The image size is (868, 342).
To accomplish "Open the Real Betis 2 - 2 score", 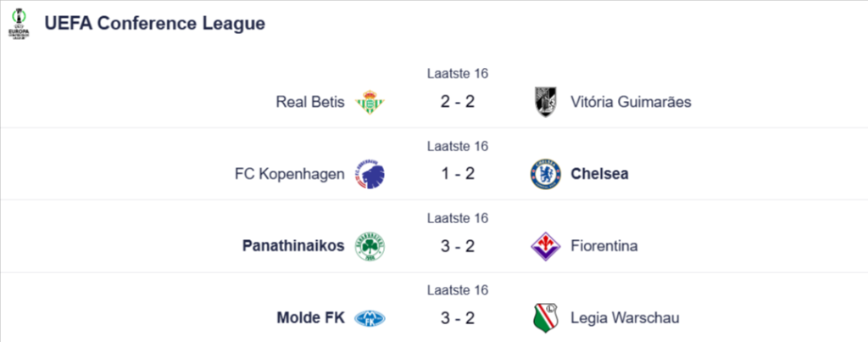I will pos(458,102).
